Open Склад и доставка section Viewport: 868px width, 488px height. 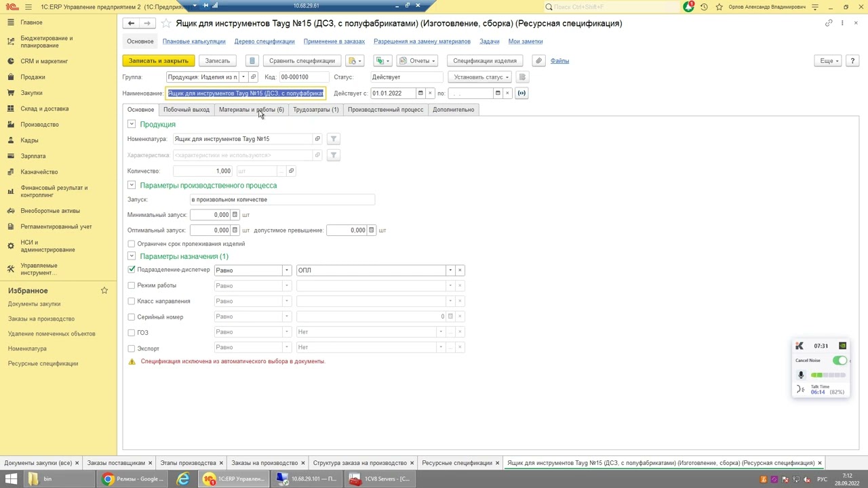pos(44,108)
